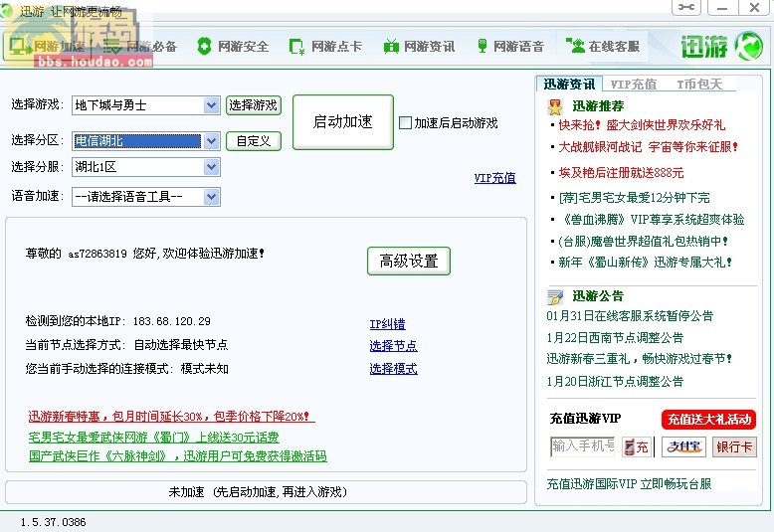Enable 加速后启动游戏 checkbox
Viewport: 774px width, 532px height.
pyautogui.click(x=405, y=123)
